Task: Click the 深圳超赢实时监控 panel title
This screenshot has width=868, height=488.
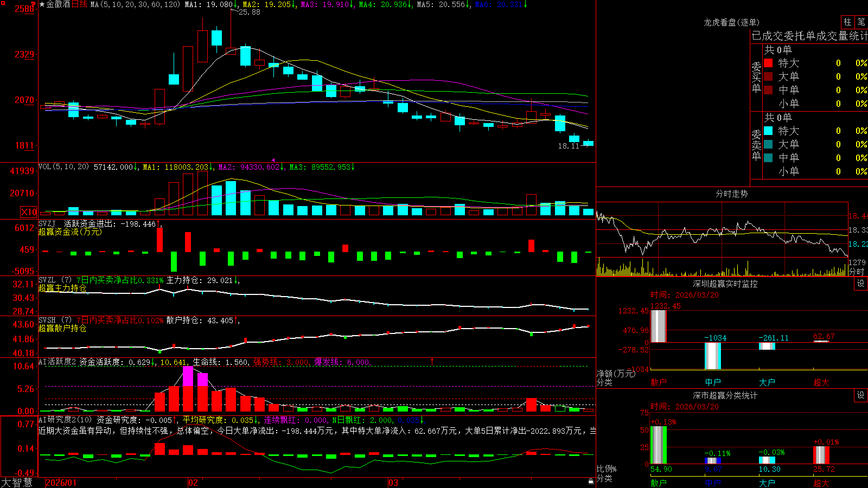Action: point(725,284)
